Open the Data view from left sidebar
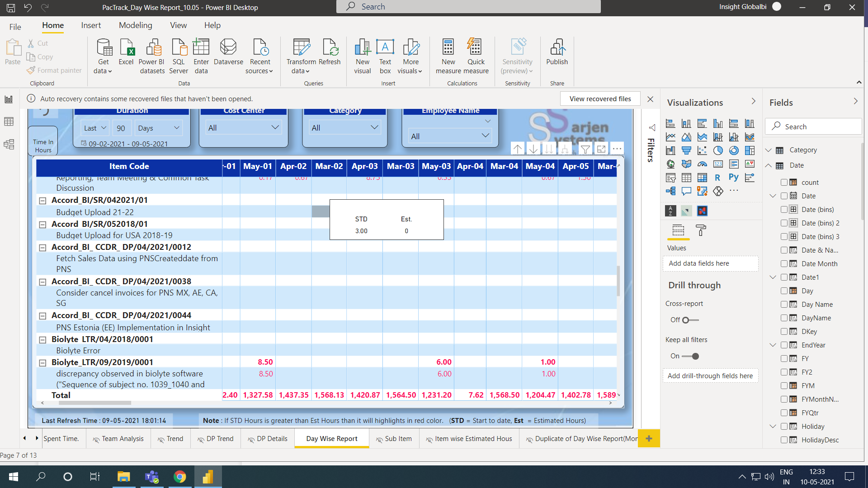This screenshot has height=488, width=868. (9, 122)
